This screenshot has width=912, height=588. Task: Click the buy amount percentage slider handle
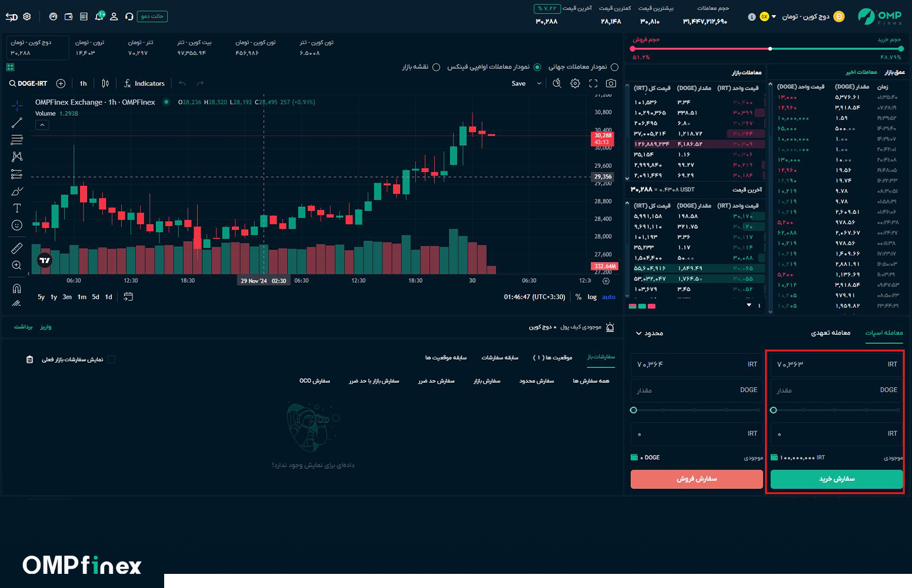(774, 410)
